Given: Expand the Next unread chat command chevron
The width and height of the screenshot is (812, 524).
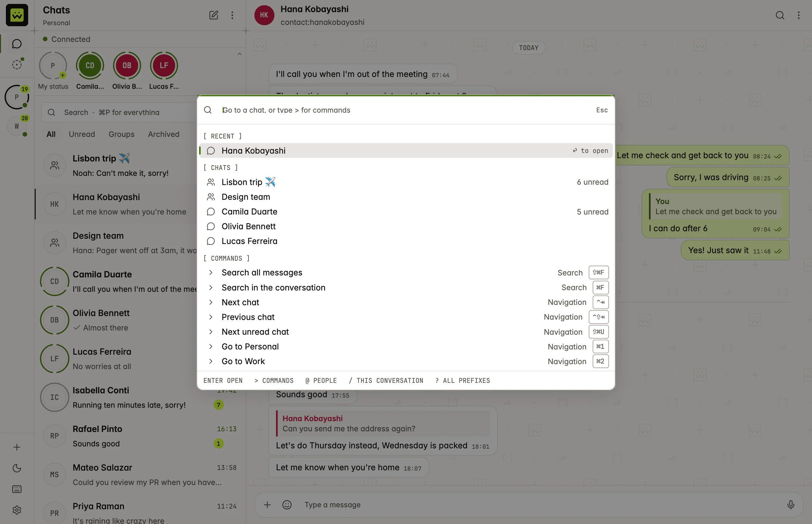Looking at the screenshot, I should [211, 332].
